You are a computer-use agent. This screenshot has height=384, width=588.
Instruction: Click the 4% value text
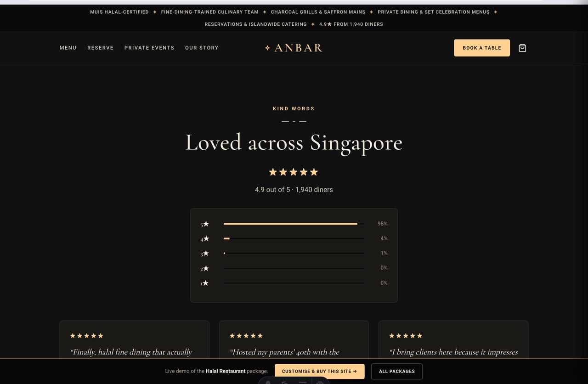point(384,238)
